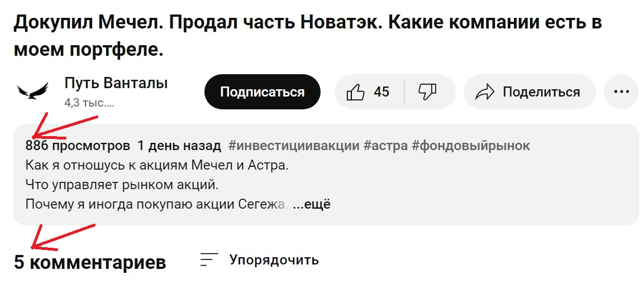Image resolution: width=644 pixels, height=289 pixels.
Task: Click the share arrow icon
Action: [485, 92]
